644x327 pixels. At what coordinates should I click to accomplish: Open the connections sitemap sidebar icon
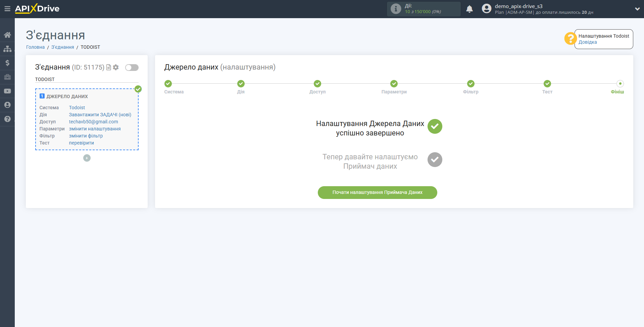7,49
